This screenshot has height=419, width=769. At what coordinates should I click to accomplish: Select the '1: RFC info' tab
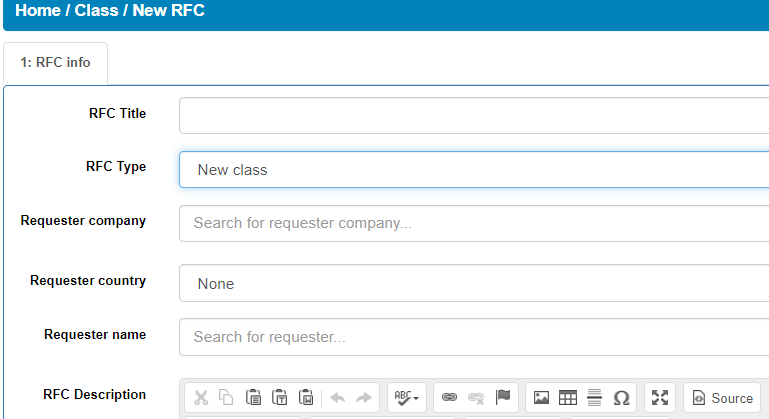pyautogui.click(x=55, y=62)
